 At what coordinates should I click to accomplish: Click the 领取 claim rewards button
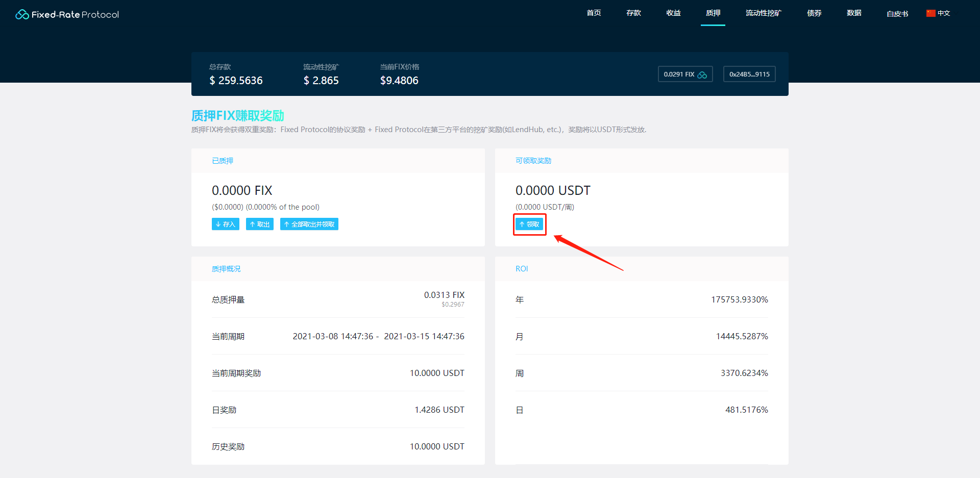(529, 224)
